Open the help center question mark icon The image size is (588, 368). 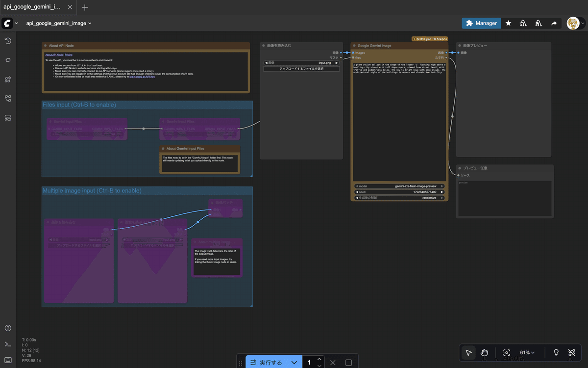pyautogui.click(x=8, y=328)
